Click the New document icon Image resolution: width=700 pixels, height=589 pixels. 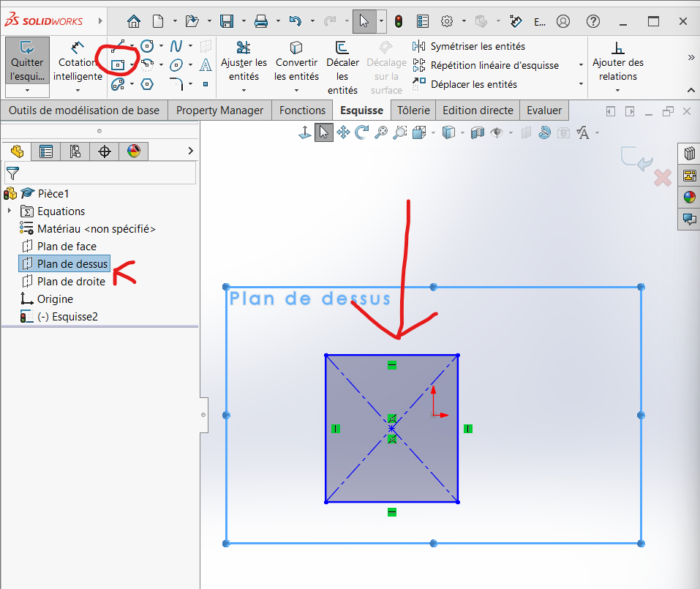point(158,21)
